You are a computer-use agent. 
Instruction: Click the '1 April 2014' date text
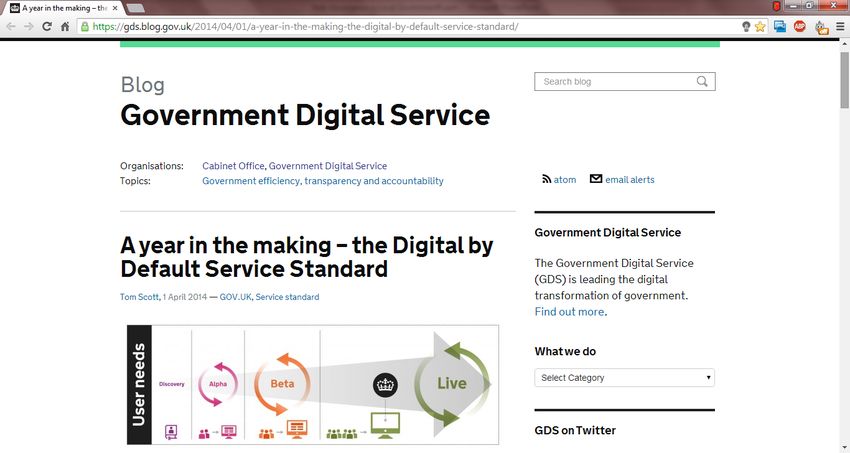[185, 297]
